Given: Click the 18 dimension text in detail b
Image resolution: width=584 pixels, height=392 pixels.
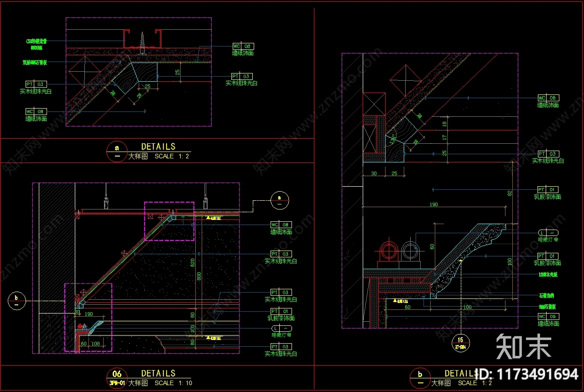Looking at the screenshot, I should point(444,124).
